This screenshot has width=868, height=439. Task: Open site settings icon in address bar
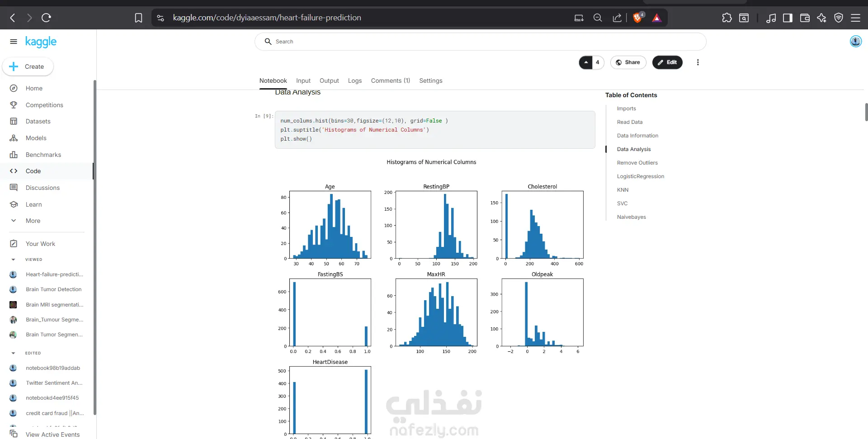[160, 18]
